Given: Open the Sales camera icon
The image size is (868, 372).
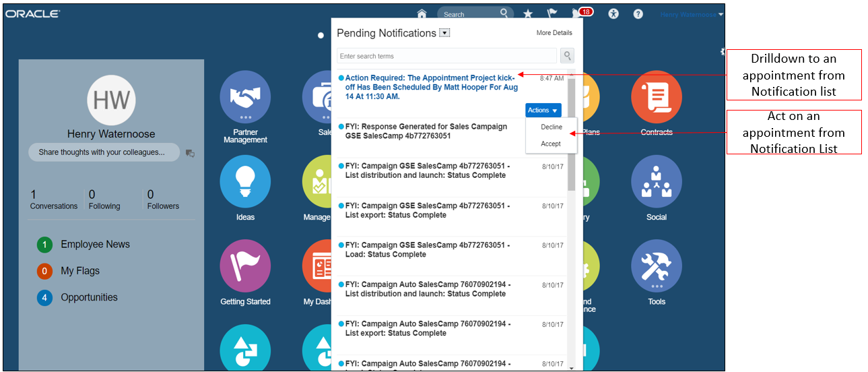Looking at the screenshot, I should click(x=317, y=96).
